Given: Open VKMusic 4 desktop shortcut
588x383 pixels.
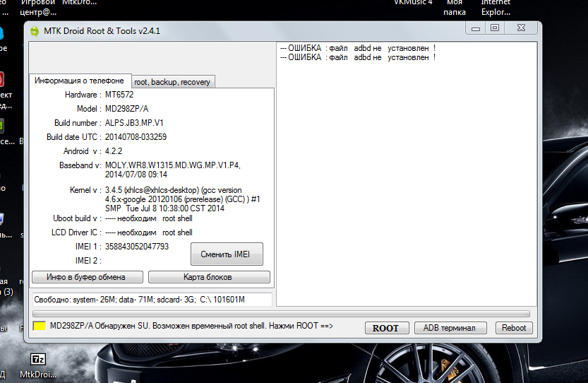Looking at the screenshot, I should tap(413, 3).
